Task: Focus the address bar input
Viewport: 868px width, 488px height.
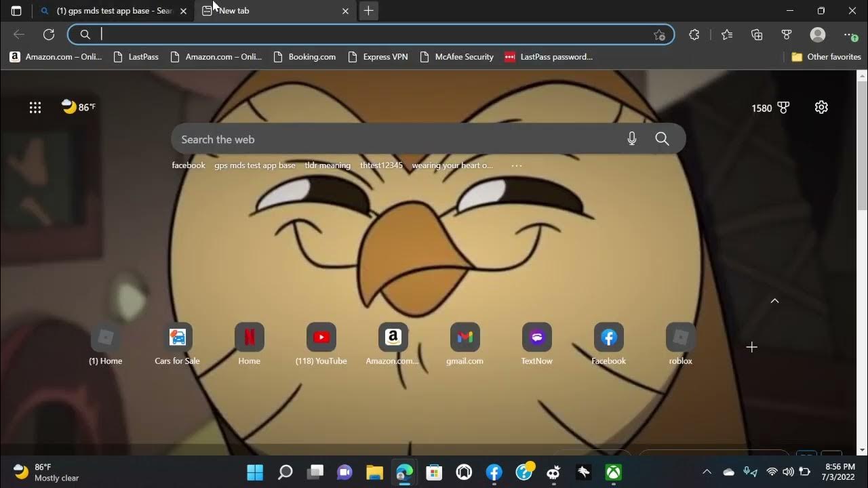Action: 370,35
